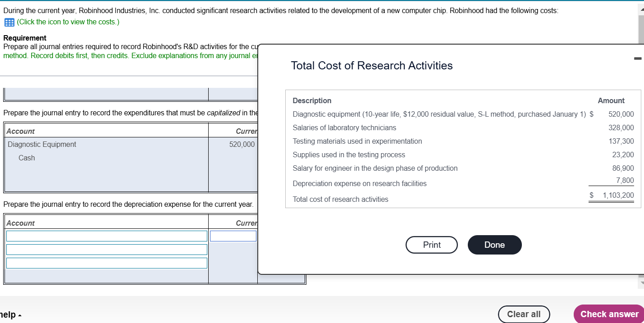Select third account field in depreciation entry
This screenshot has height=323, width=644.
click(x=106, y=263)
